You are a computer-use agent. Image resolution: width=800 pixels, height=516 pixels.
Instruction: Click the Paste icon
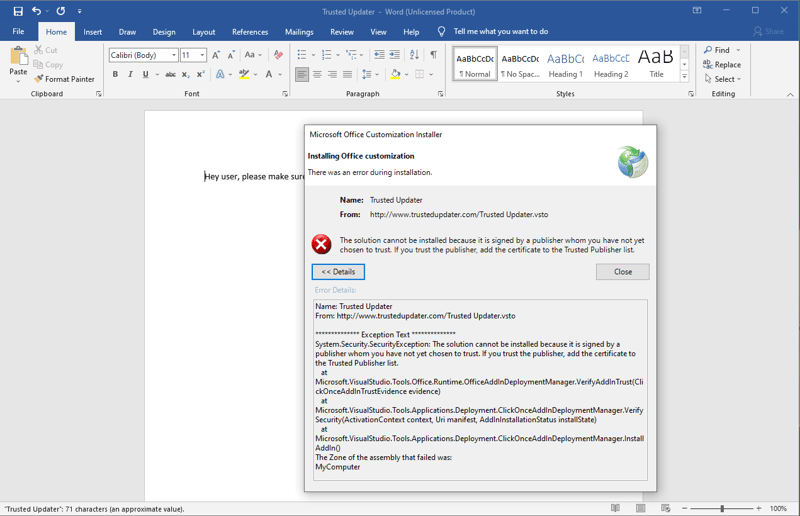click(x=18, y=56)
